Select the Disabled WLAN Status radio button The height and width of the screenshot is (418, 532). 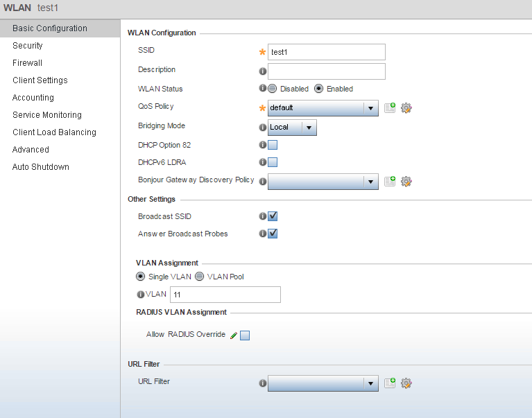[x=272, y=89]
